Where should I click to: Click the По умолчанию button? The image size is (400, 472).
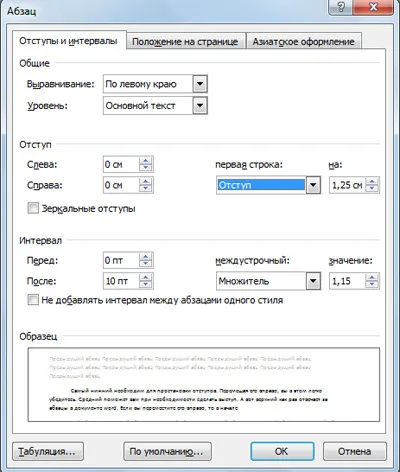pos(167,451)
